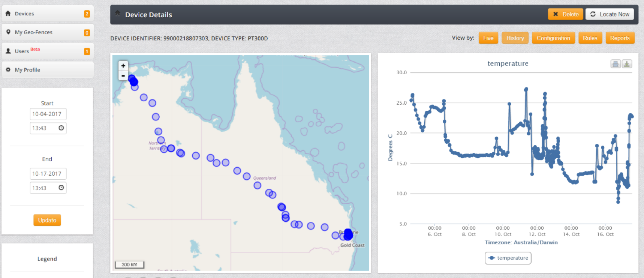
Task: Click the solid marker near Brisbane
Action: (348, 234)
